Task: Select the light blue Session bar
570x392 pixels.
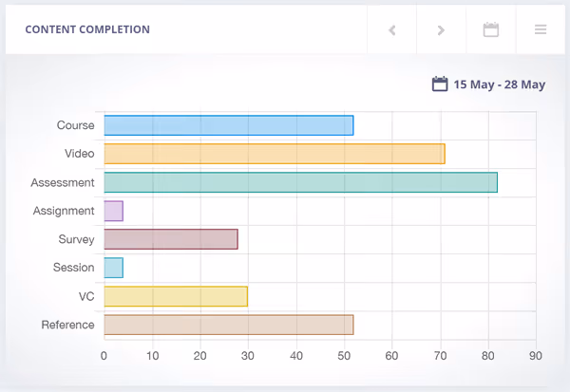Action: coord(113,268)
